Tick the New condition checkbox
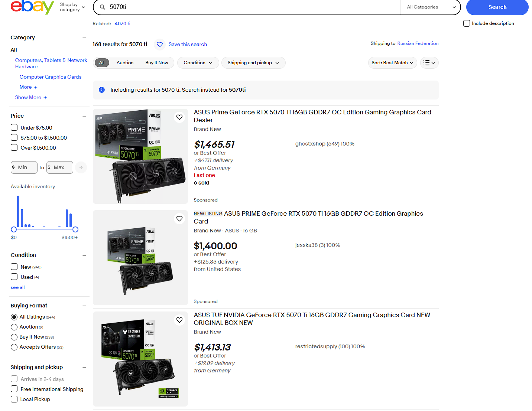The image size is (532, 411). point(14,267)
